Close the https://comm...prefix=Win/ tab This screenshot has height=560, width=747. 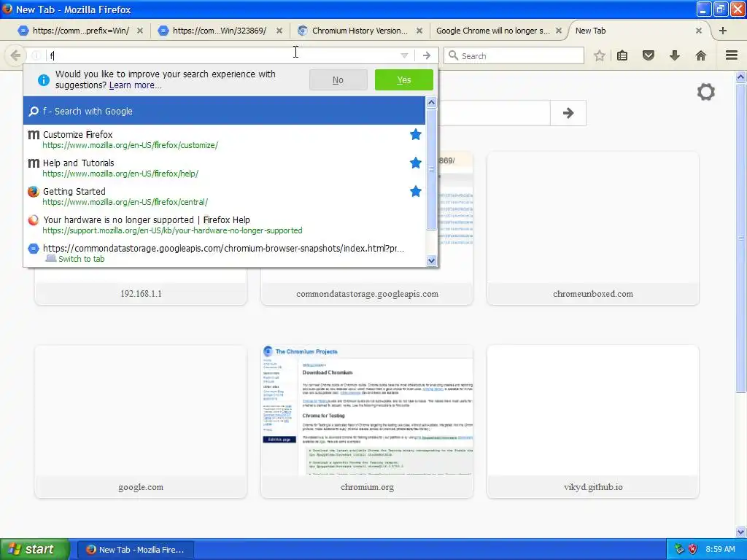pyautogui.click(x=140, y=31)
